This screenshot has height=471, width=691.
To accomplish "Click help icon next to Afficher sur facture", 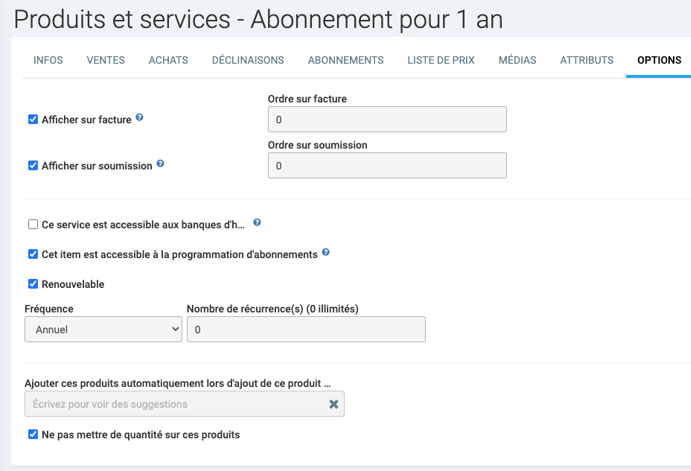I will tap(140, 118).
